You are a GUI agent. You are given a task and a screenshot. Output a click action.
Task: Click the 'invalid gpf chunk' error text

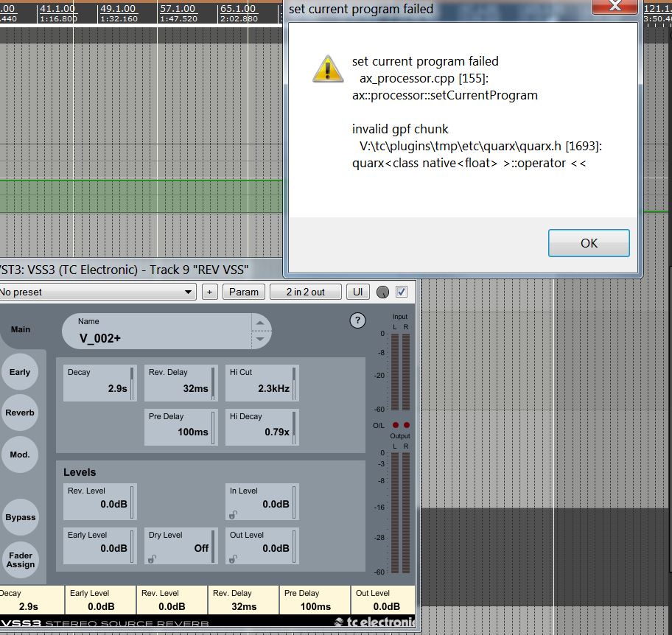[x=400, y=129]
